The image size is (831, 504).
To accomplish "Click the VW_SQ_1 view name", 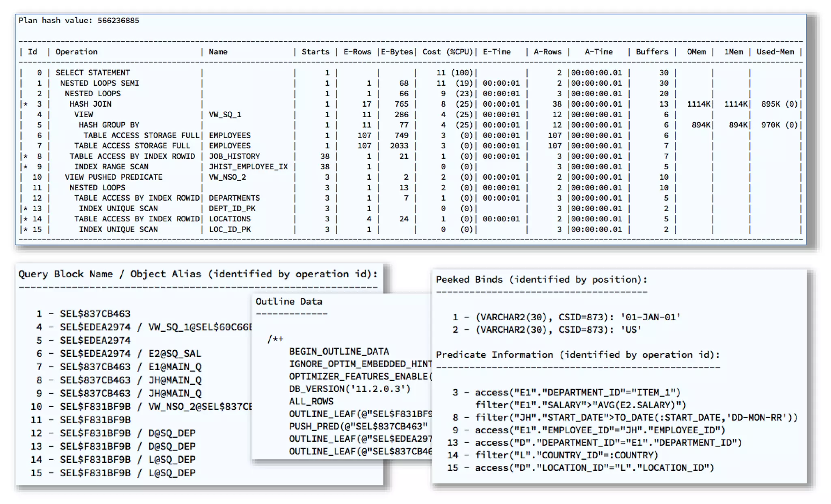I will pyautogui.click(x=225, y=114).
